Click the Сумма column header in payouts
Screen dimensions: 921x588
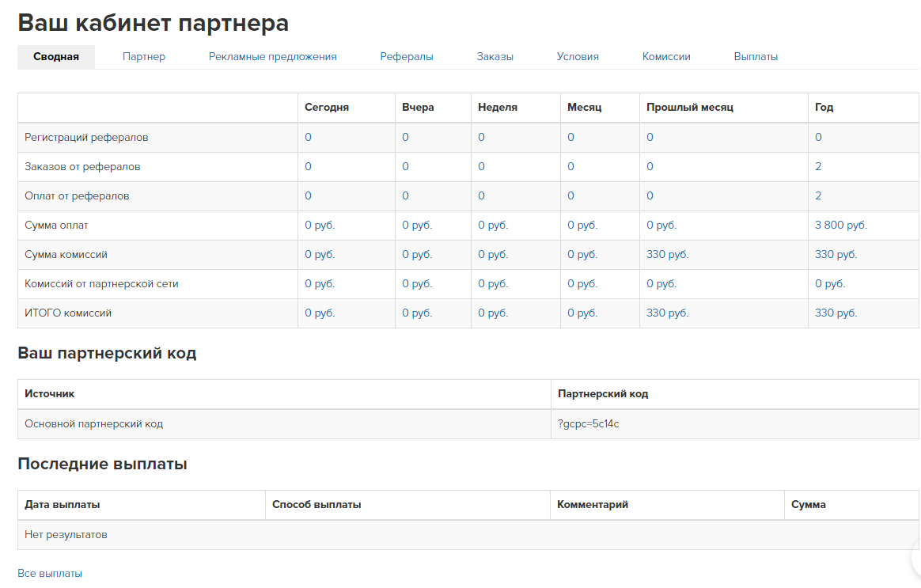tap(808, 505)
